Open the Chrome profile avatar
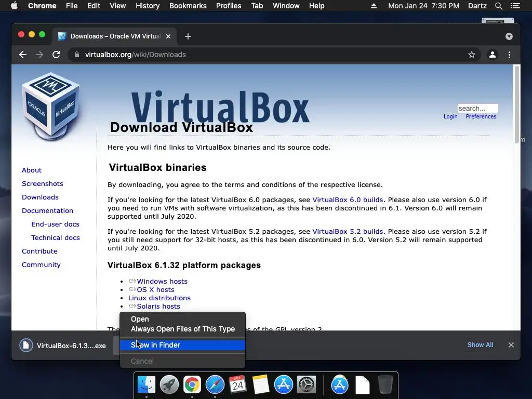This screenshot has width=532, height=399. point(493,55)
